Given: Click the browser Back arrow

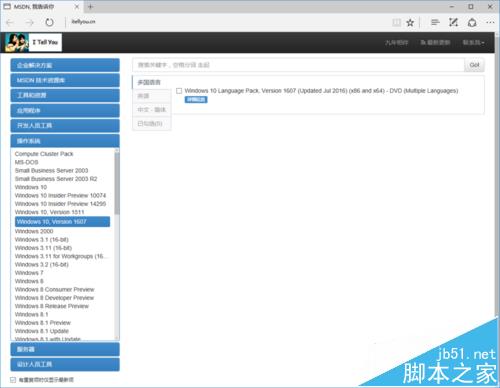Looking at the screenshot, I should click(x=10, y=22).
